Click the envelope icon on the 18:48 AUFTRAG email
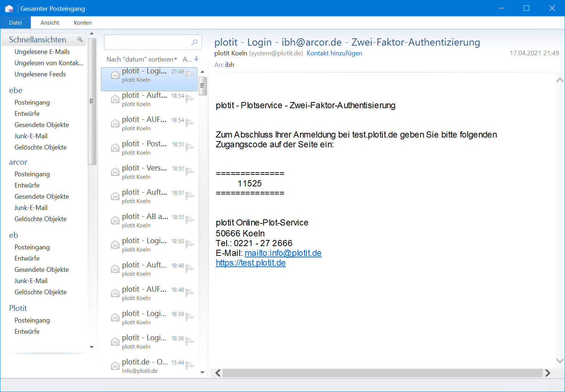 point(115,293)
